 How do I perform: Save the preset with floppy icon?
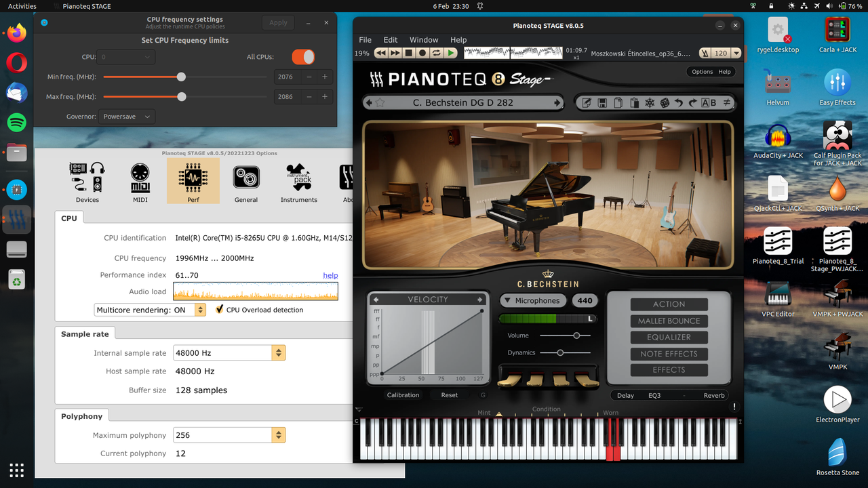tap(603, 103)
